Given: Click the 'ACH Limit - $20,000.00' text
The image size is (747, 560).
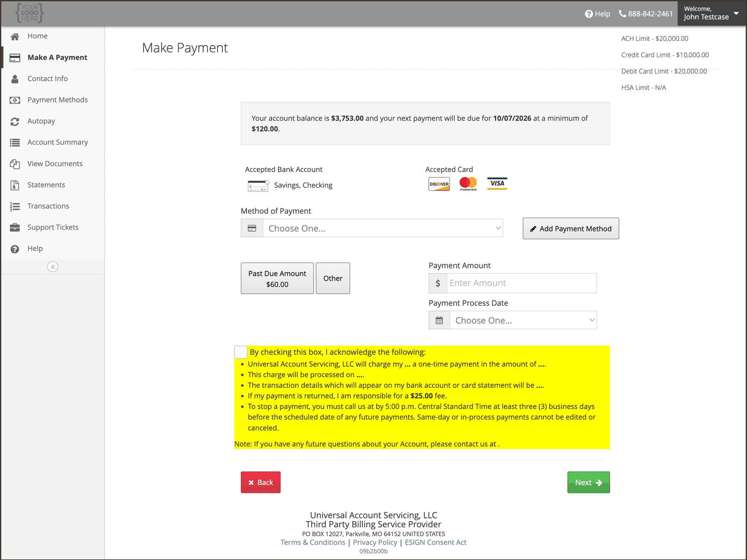Looking at the screenshot, I should point(655,39).
